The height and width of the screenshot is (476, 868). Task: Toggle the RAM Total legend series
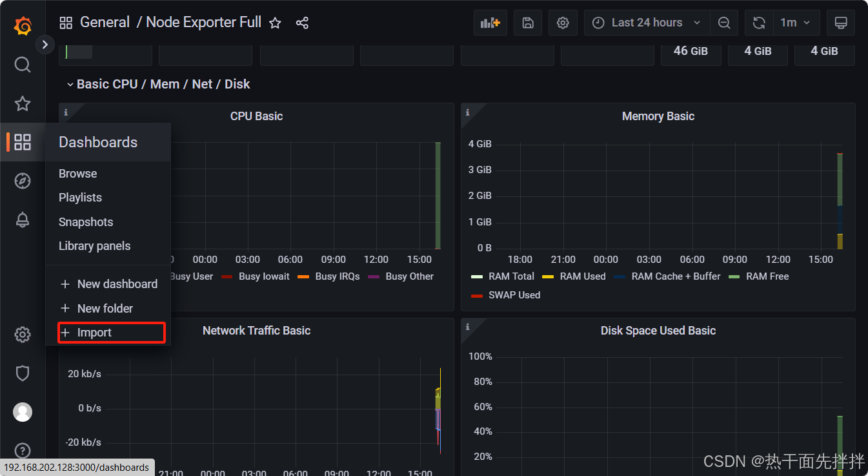[x=512, y=276]
